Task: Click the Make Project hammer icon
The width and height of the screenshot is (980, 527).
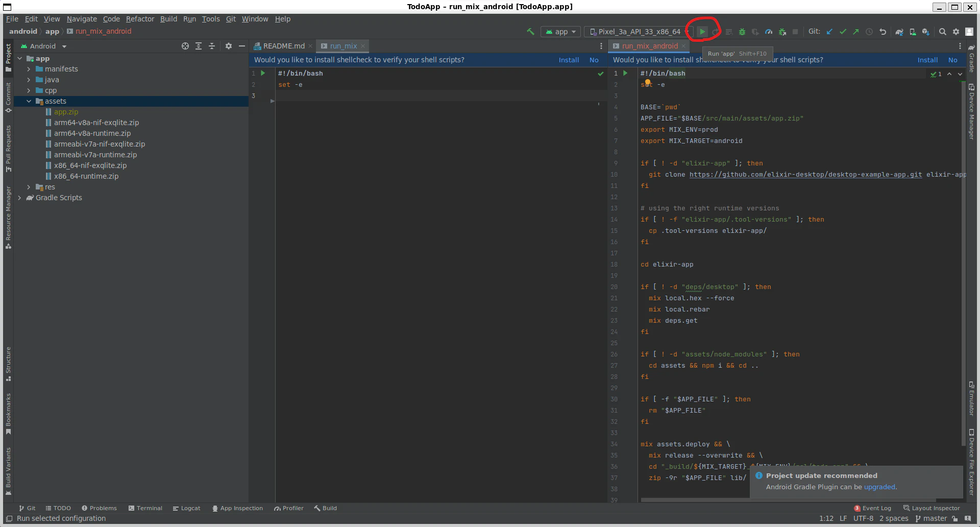Action: click(531, 32)
